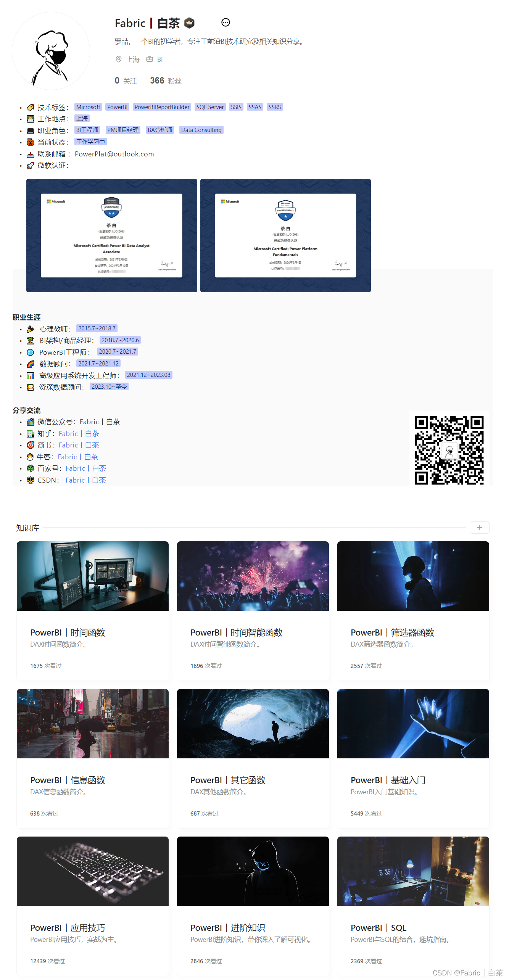The height and width of the screenshot is (980, 509).
Task: Open the 简书 Fabric | 白茶 link
Action: (x=79, y=445)
